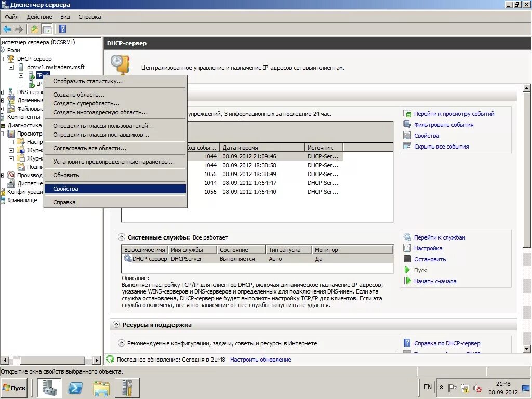Open the Свойства link in events panel

427,136
